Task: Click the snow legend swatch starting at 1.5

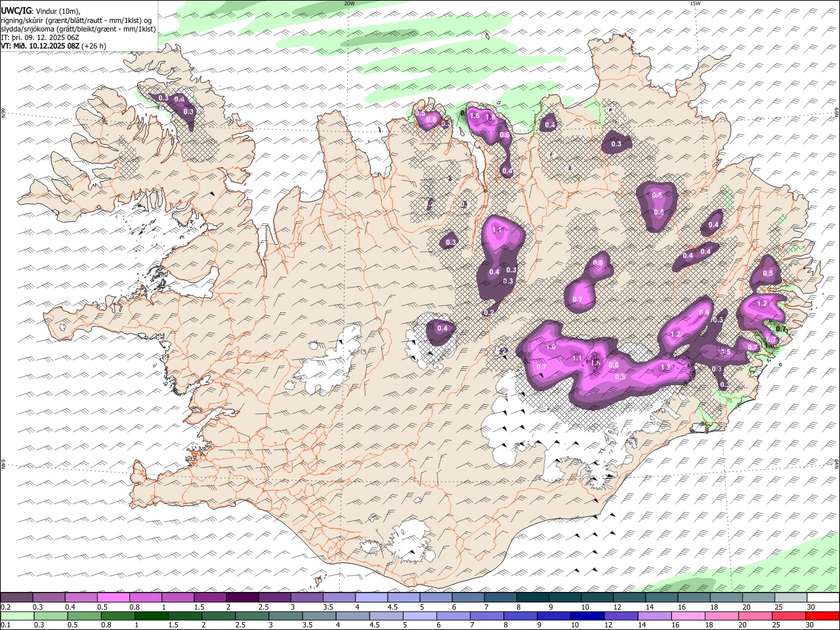Action: click(x=210, y=598)
